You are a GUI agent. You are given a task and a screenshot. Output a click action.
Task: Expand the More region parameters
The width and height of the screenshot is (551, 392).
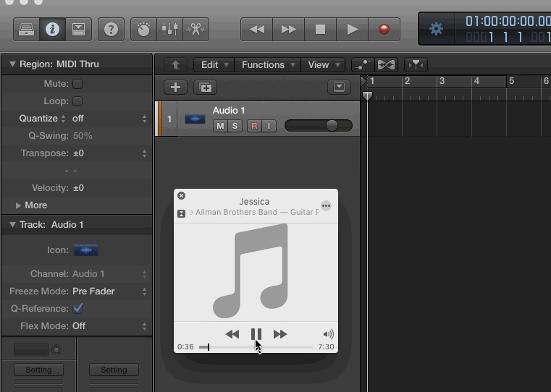tap(18, 205)
